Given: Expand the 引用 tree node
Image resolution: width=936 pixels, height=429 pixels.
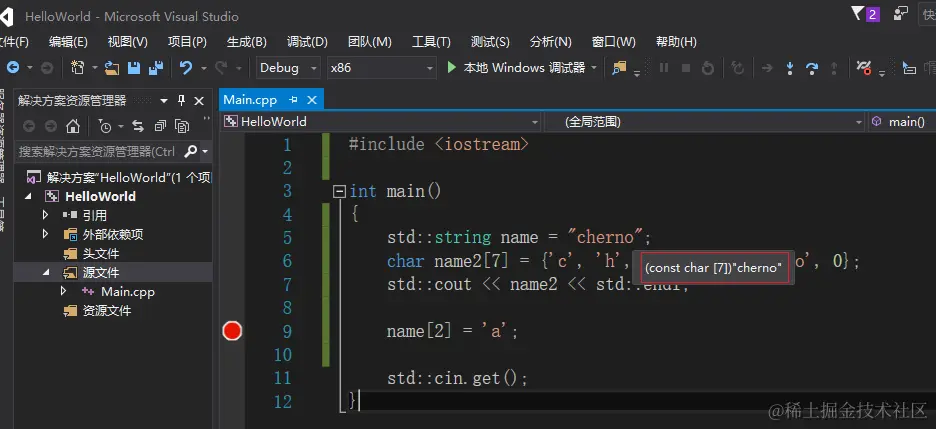Looking at the screenshot, I should [45, 215].
